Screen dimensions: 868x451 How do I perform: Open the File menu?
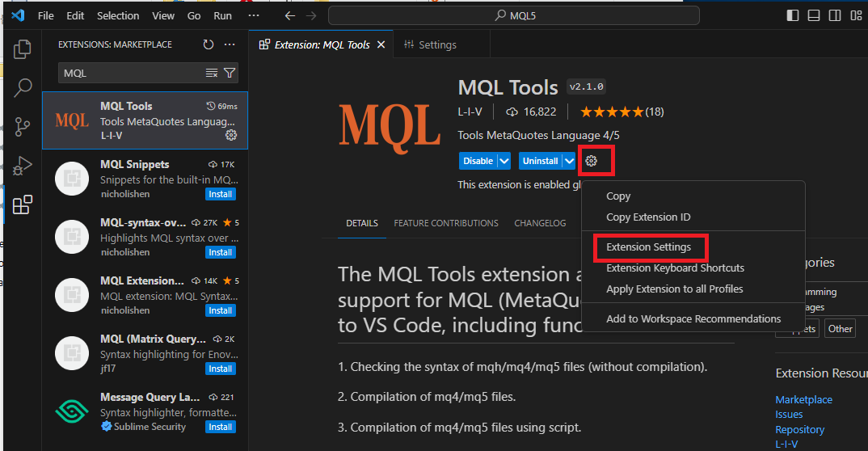(x=45, y=15)
